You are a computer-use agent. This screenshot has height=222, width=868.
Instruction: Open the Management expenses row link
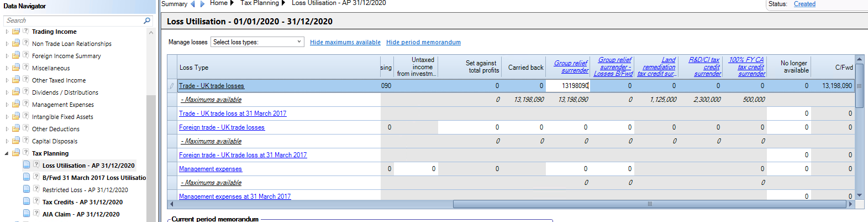[x=211, y=169]
